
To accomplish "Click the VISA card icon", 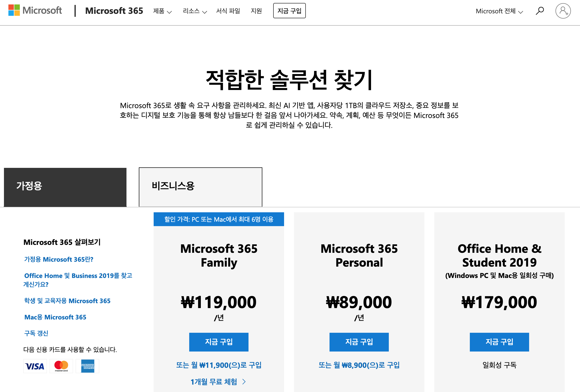I will click(35, 366).
